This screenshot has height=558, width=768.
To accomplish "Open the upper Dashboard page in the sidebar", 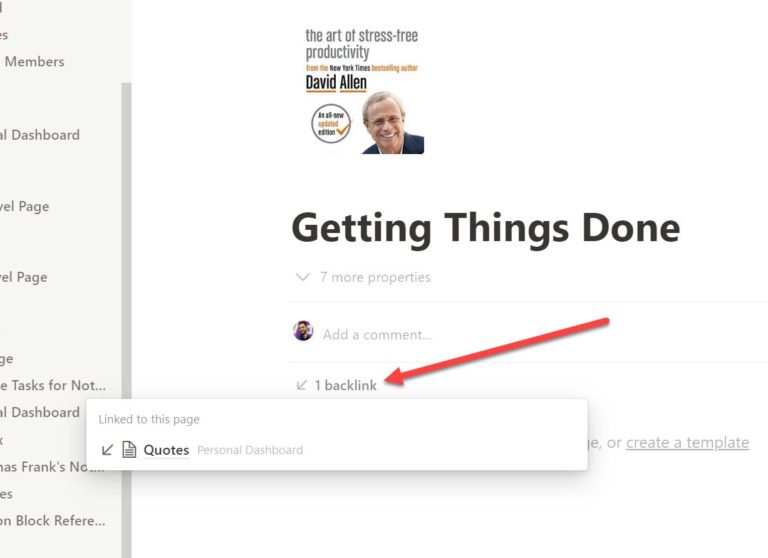I will coord(40,135).
